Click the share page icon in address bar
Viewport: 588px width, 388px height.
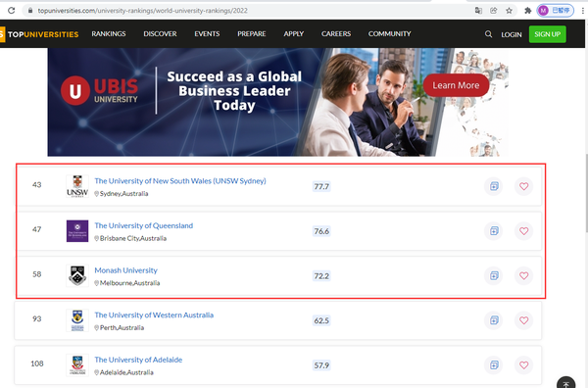[494, 11]
